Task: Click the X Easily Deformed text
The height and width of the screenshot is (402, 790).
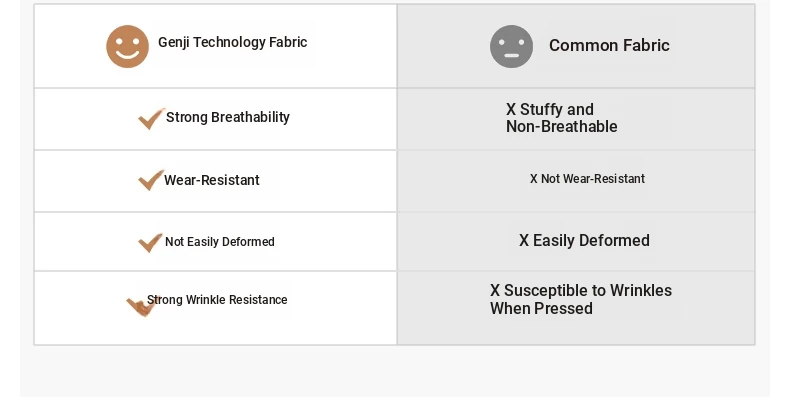Action: pos(584,241)
